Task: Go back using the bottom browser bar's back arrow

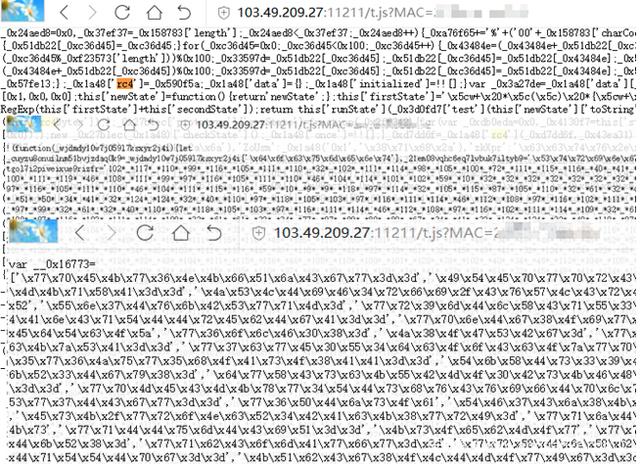Action: click(80, 233)
